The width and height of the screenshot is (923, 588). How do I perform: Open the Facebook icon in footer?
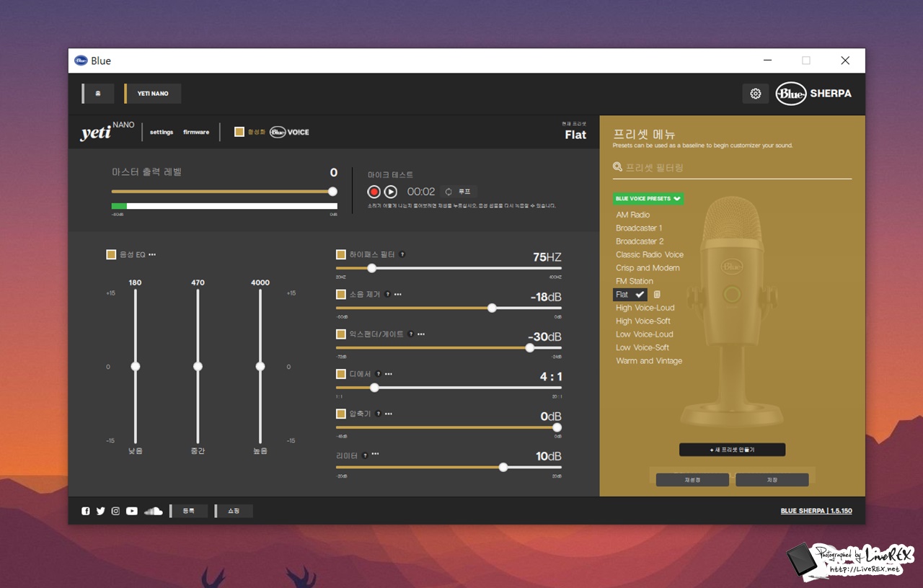(x=86, y=511)
